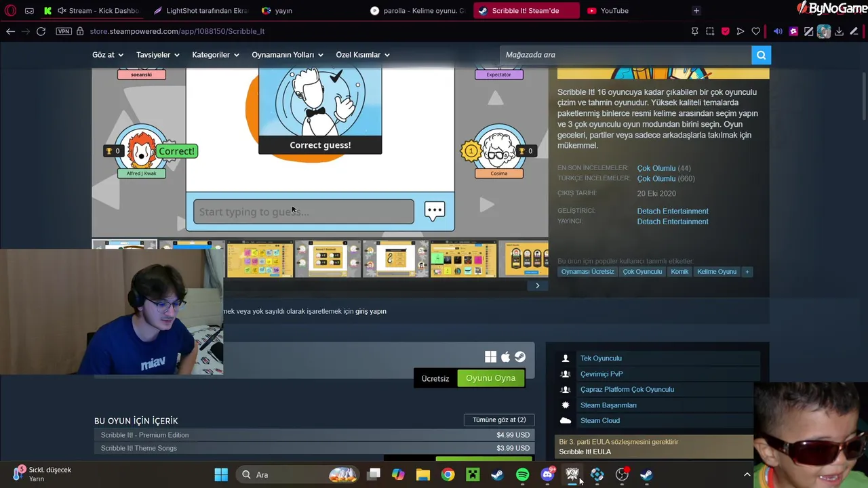Select the Kelime Oyunu tag
The height and width of the screenshot is (488, 868).
(717, 272)
